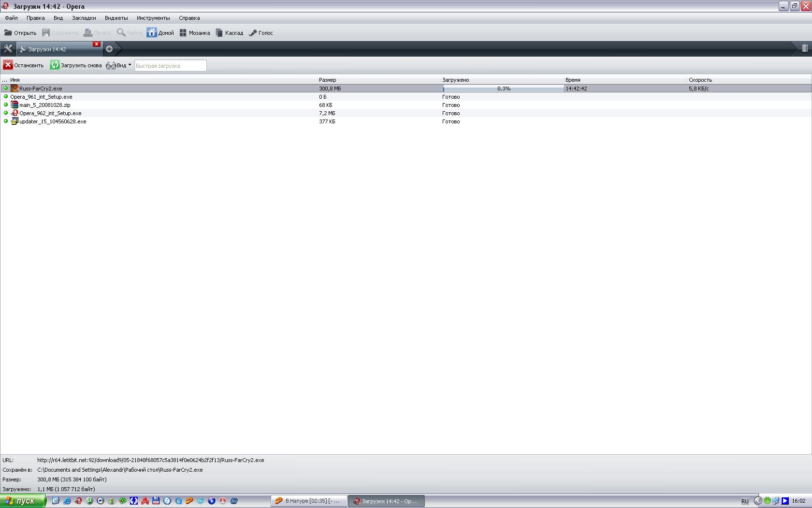The width and height of the screenshot is (812, 508).
Task: Select Opera_961_int_Setup.exe in the list
Action: 41,97
